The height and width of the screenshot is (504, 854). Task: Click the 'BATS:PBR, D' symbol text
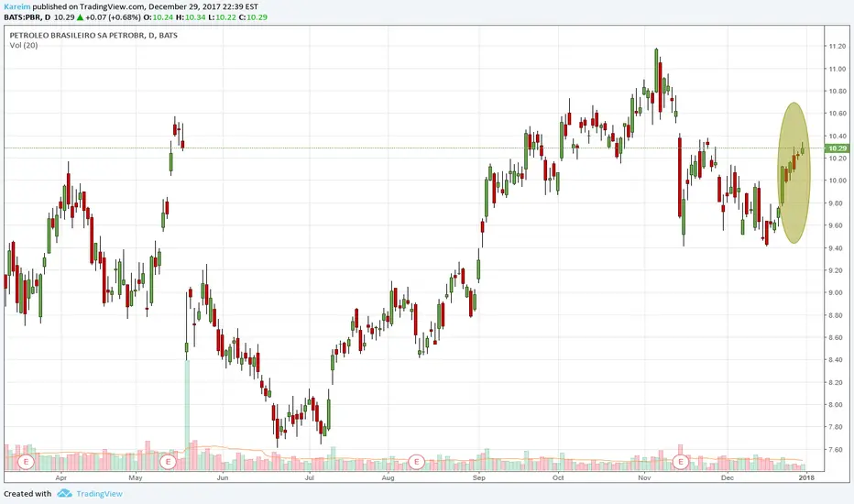coord(27,17)
